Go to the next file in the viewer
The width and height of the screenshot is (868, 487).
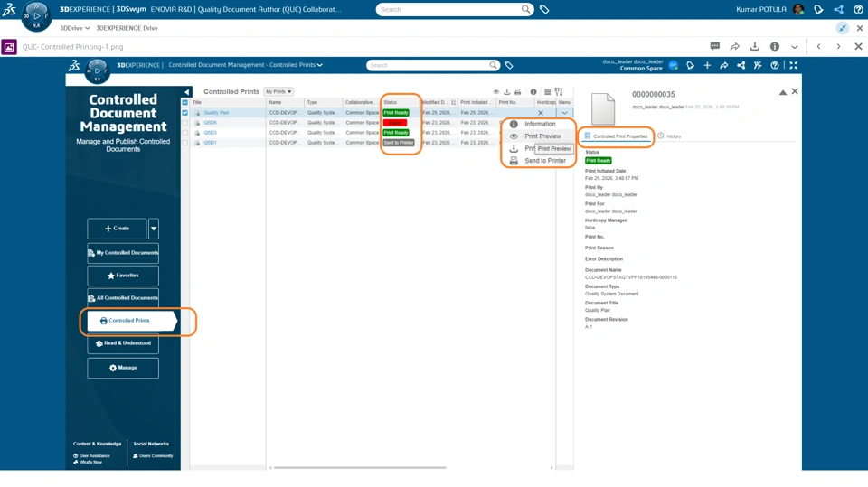coord(839,46)
